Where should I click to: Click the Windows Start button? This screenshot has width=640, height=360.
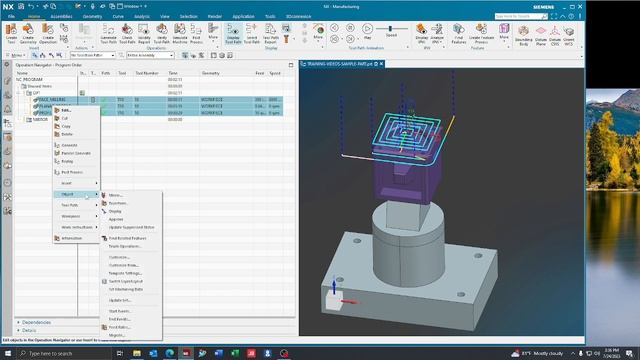tap(7, 353)
